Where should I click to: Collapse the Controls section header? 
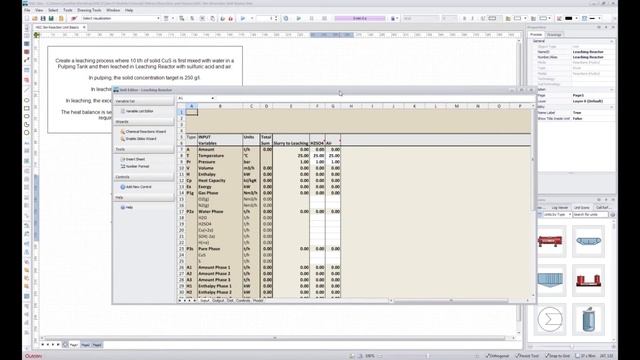pos(144,177)
